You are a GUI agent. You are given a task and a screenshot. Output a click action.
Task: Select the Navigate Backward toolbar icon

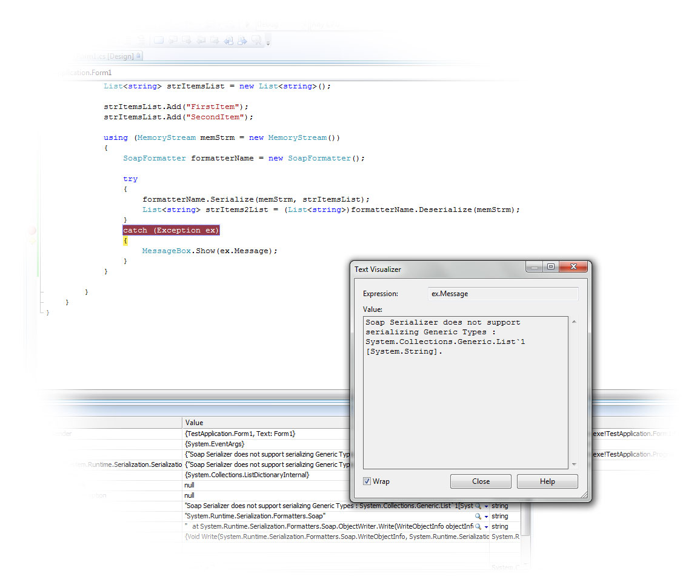[x=229, y=40]
